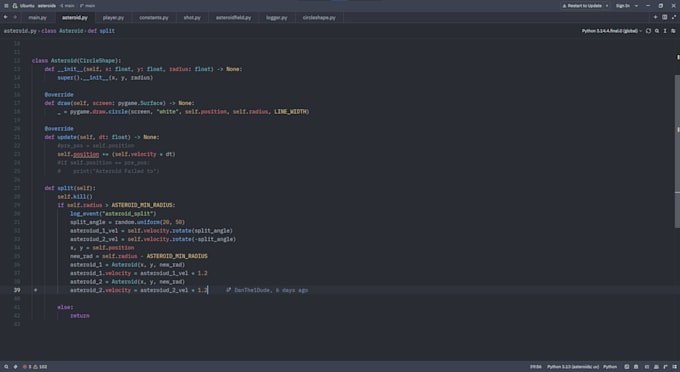This screenshot has width=680, height=372.
Task: Click the 'def split(self):' line
Action: coord(69,188)
